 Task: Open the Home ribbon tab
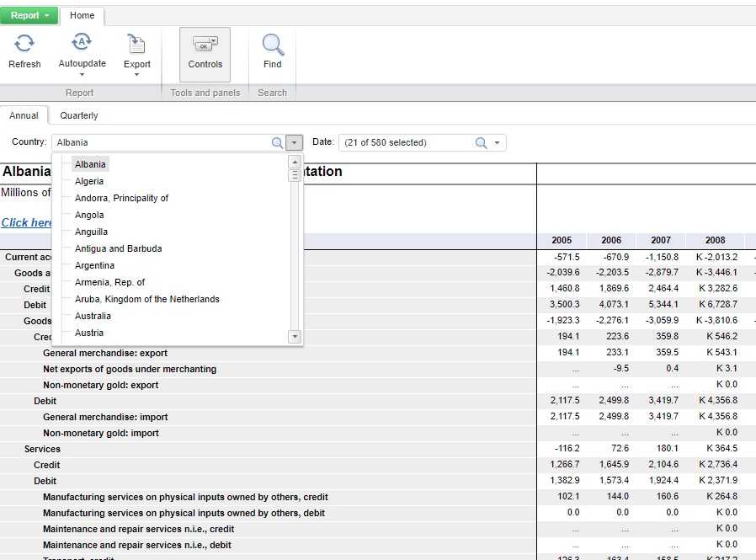[83, 15]
